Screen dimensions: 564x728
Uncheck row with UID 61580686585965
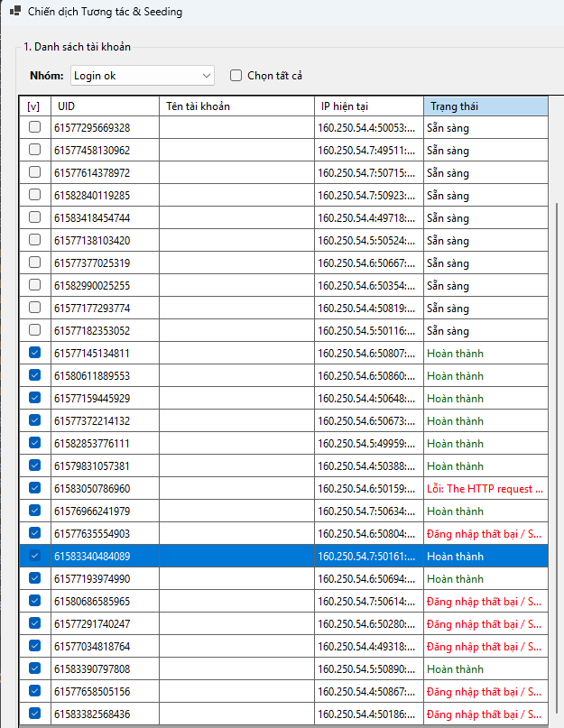(x=35, y=601)
